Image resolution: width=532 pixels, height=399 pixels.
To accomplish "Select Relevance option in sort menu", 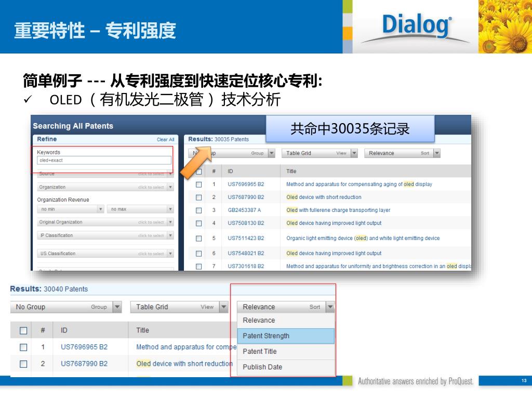I will coord(286,320).
